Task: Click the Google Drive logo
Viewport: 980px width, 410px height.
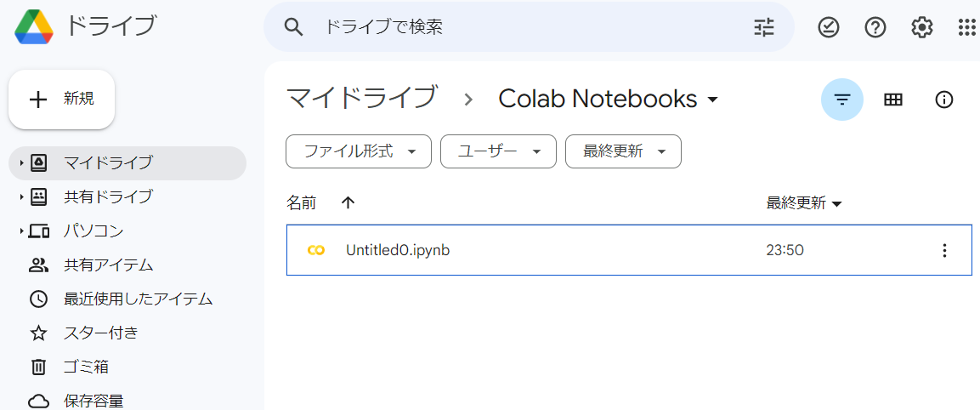Action: click(35, 27)
